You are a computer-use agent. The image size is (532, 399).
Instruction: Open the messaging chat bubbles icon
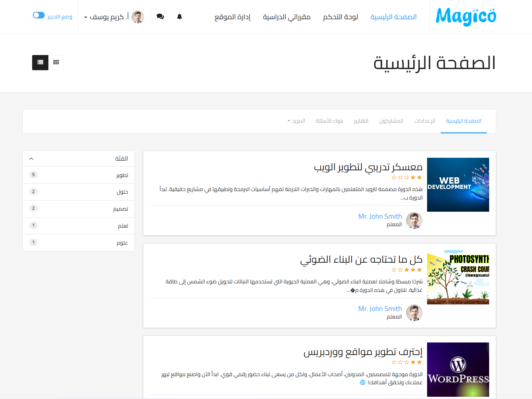[x=160, y=17]
